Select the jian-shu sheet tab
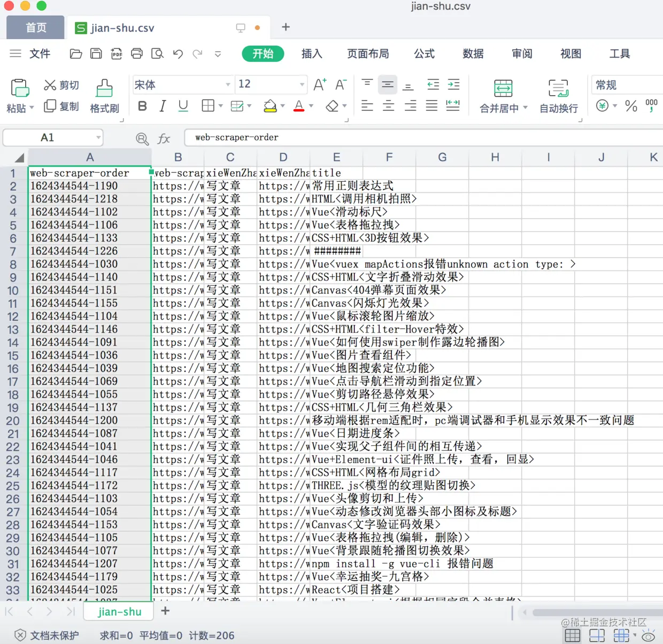This screenshot has height=644, width=663. (x=120, y=611)
